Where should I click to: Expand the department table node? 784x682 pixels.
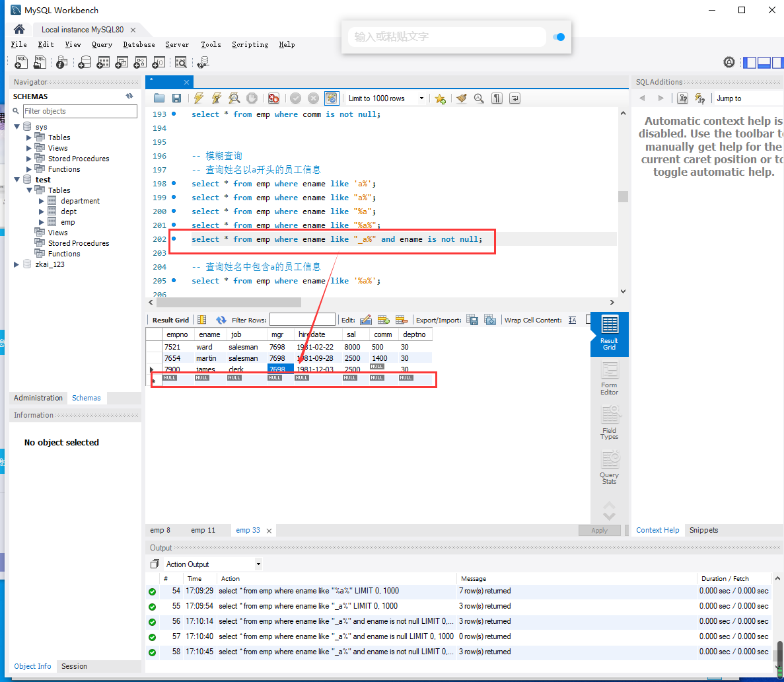[42, 201]
